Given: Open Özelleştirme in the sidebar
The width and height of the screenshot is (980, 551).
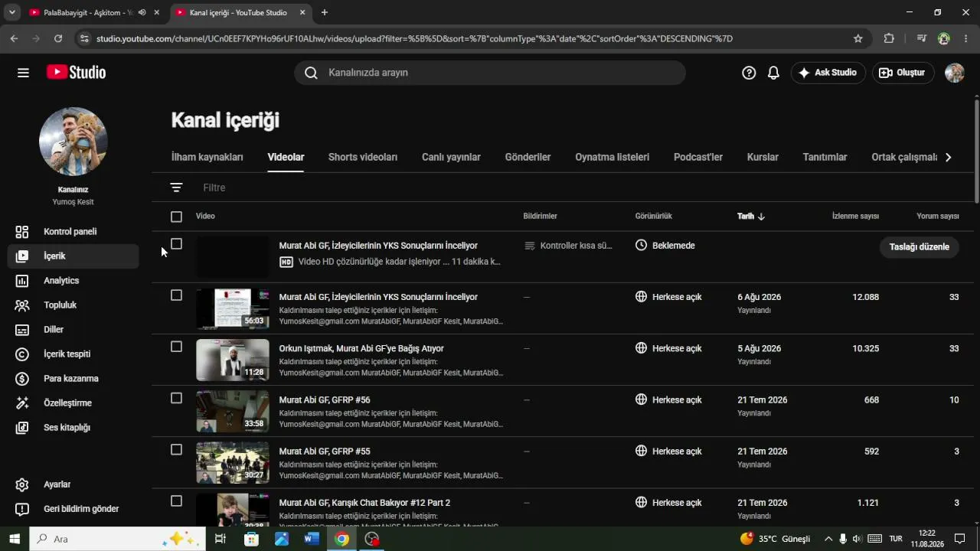Looking at the screenshot, I should click(x=73, y=403).
